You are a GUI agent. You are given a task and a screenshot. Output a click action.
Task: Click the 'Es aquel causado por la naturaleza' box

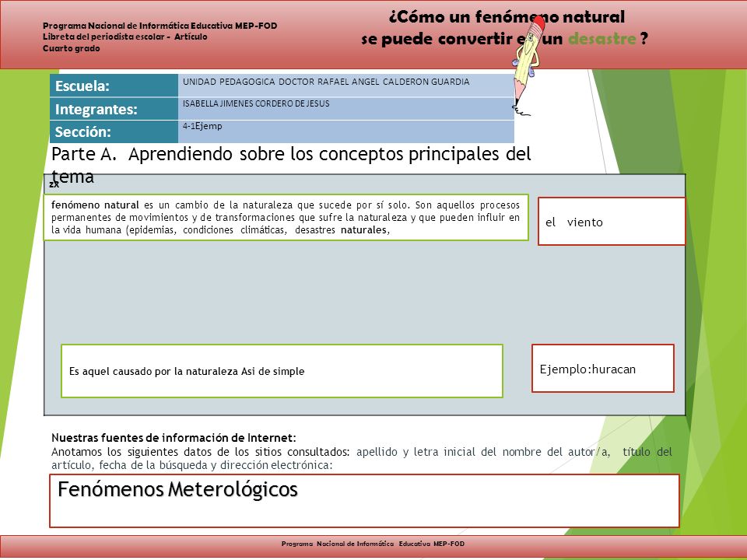(282, 371)
